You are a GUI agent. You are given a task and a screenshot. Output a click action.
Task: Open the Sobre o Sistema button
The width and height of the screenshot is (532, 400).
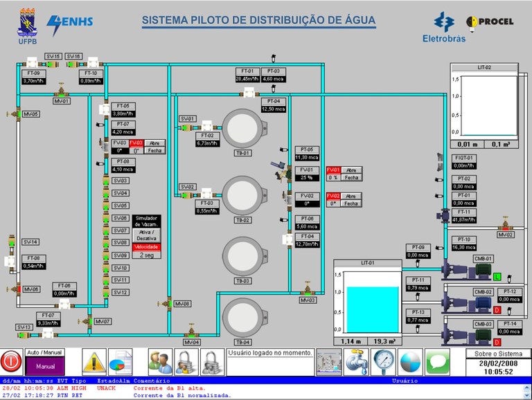(x=498, y=354)
